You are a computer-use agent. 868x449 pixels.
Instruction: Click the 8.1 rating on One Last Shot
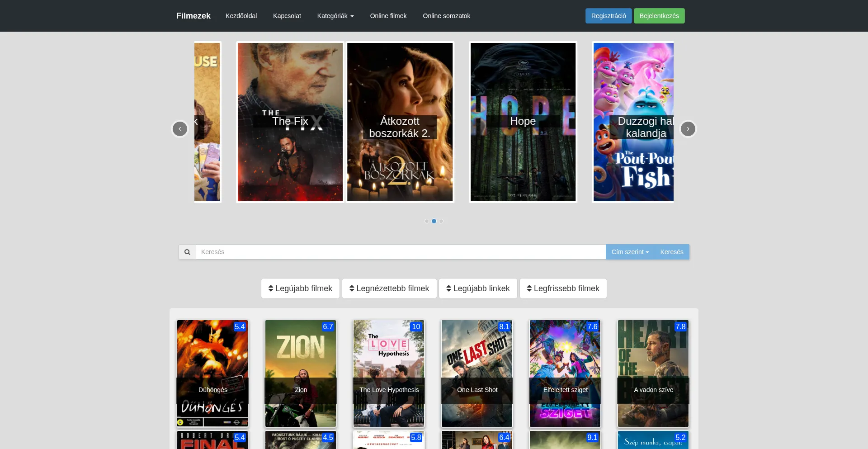(504, 326)
